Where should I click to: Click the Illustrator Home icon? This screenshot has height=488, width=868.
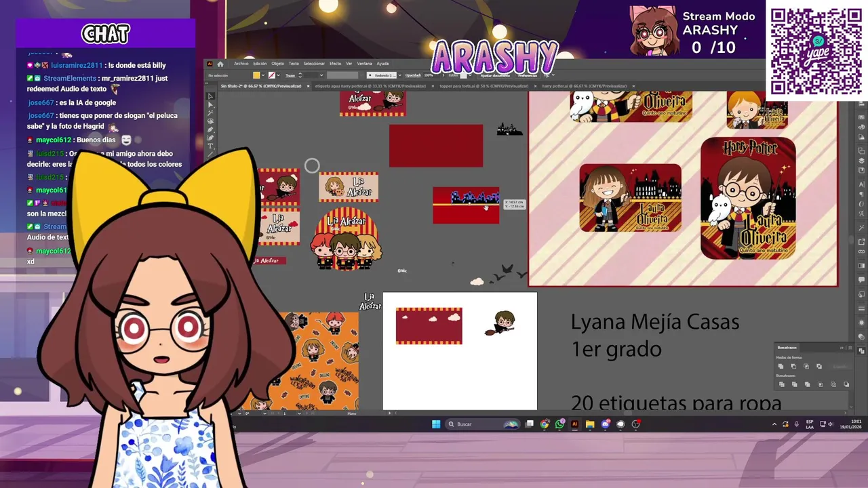click(220, 64)
